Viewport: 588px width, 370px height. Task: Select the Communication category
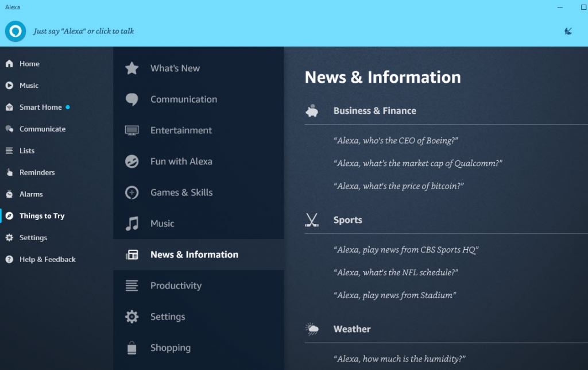182,99
